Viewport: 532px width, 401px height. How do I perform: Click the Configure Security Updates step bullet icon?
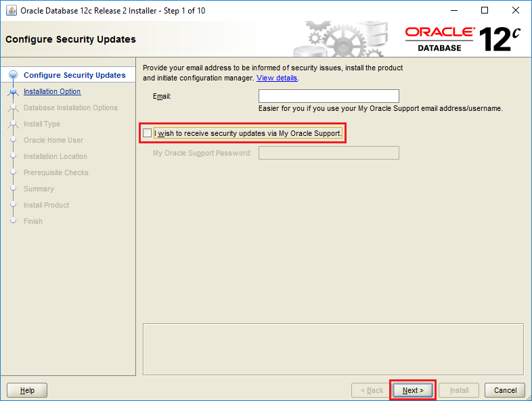pos(14,75)
